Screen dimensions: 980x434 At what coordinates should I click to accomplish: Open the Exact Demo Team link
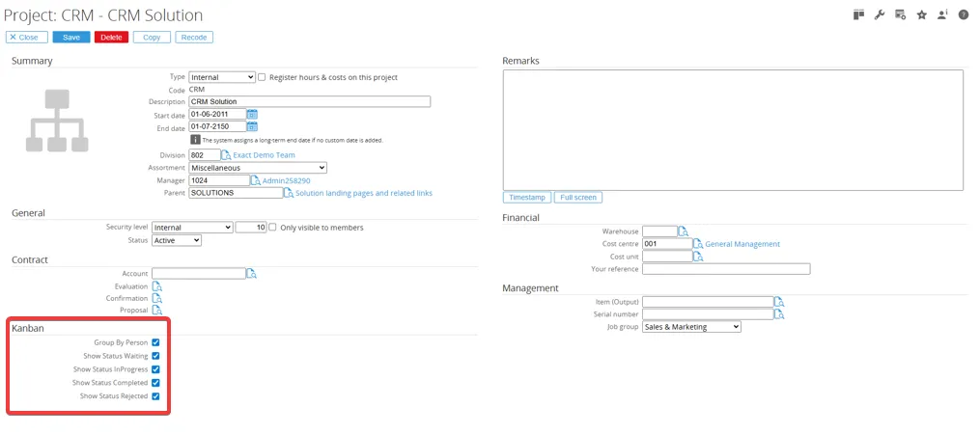[x=264, y=155]
